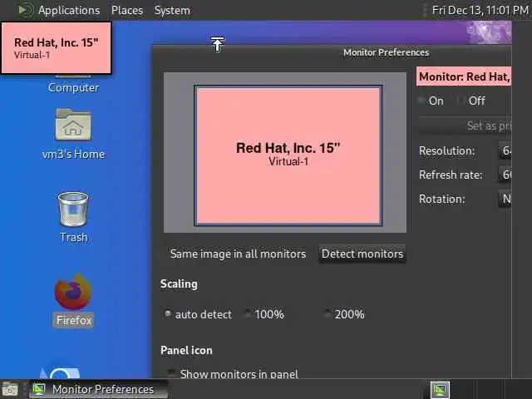532x399 pixels.
Task: Click Monitor Preferences taskbar button
Action: point(98,389)
